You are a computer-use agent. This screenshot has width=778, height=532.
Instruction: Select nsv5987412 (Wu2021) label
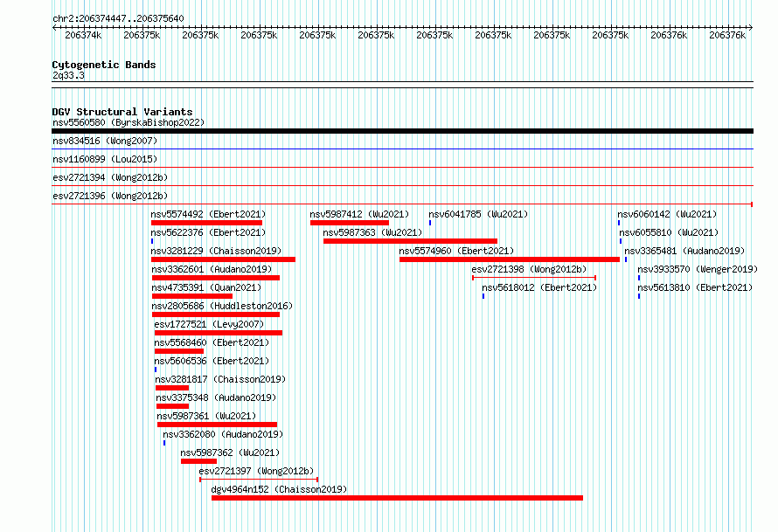[x=360, y=214]
